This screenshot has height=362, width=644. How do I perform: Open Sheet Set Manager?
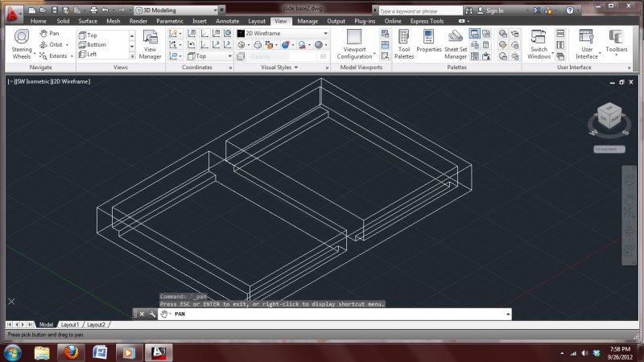tap(456, 44)
